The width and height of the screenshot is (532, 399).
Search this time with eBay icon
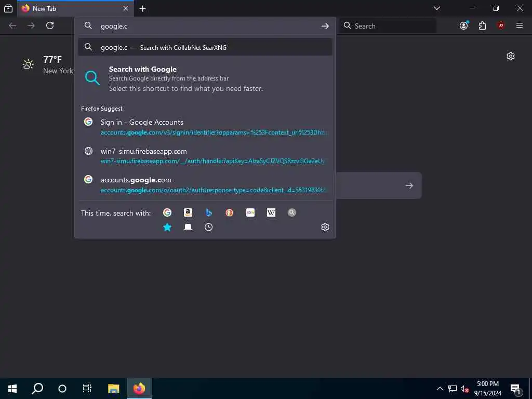click(250, 212)
